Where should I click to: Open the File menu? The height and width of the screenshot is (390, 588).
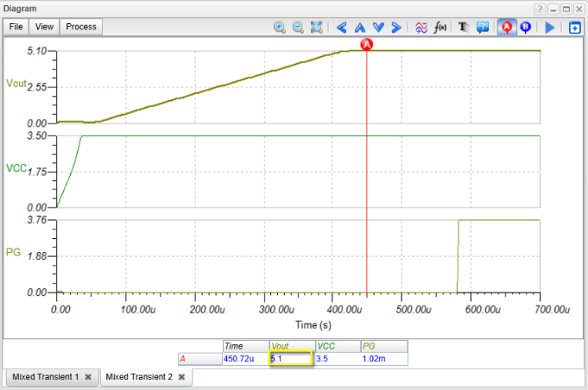coord(16,27)
